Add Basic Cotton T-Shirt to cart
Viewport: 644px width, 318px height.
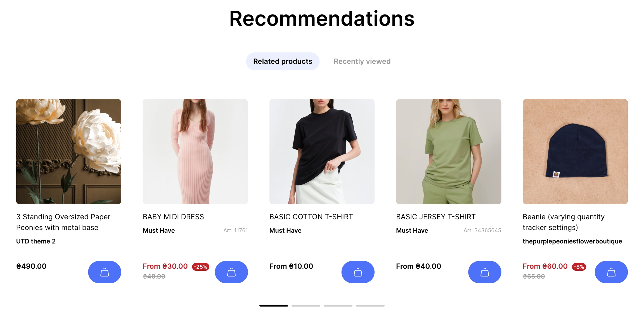tap(358, 272)
